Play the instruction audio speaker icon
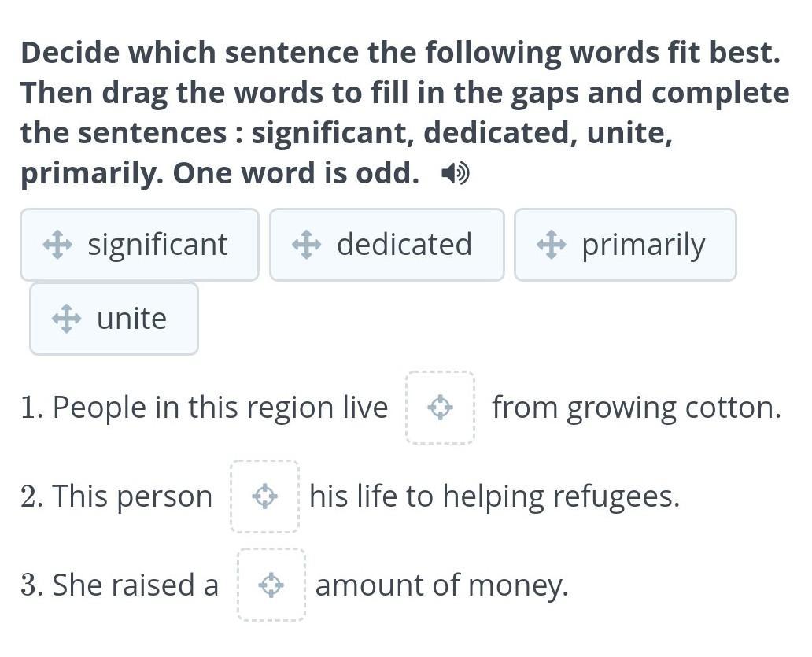Viewport: 812px width, 657px height. tap(456, 173)
